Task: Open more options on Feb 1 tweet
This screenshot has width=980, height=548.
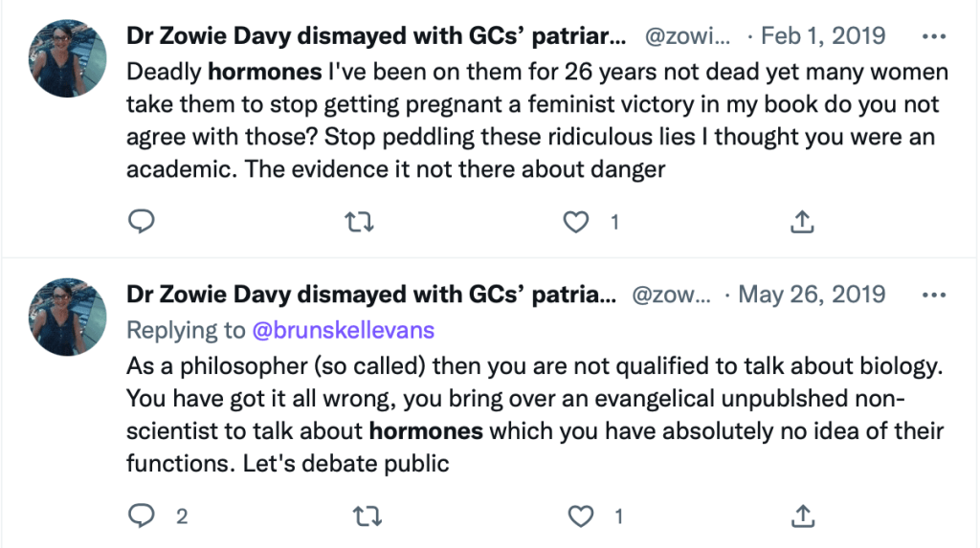Action: (933, 37)
